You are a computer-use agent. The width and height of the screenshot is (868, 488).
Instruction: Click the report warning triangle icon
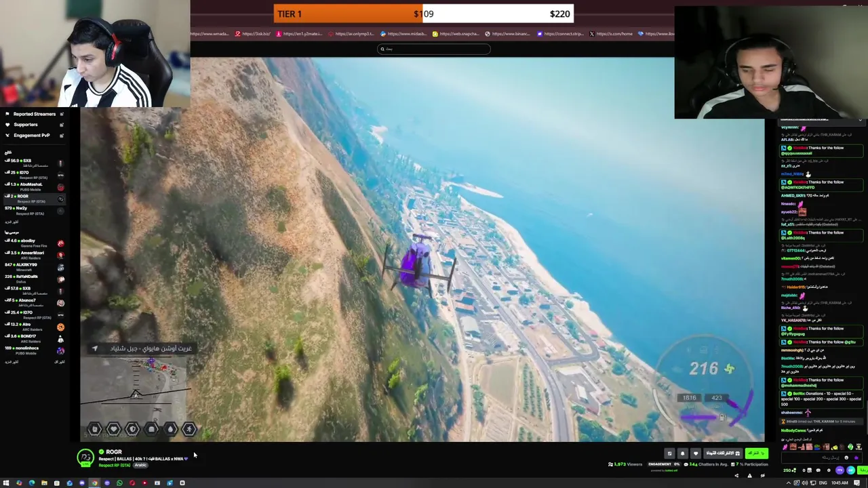(749, 476)
